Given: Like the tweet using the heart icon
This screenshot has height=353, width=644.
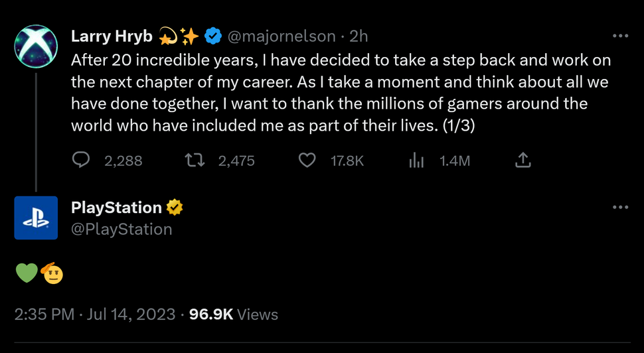Looking at the screenshot, I should (x=307, y=160).
